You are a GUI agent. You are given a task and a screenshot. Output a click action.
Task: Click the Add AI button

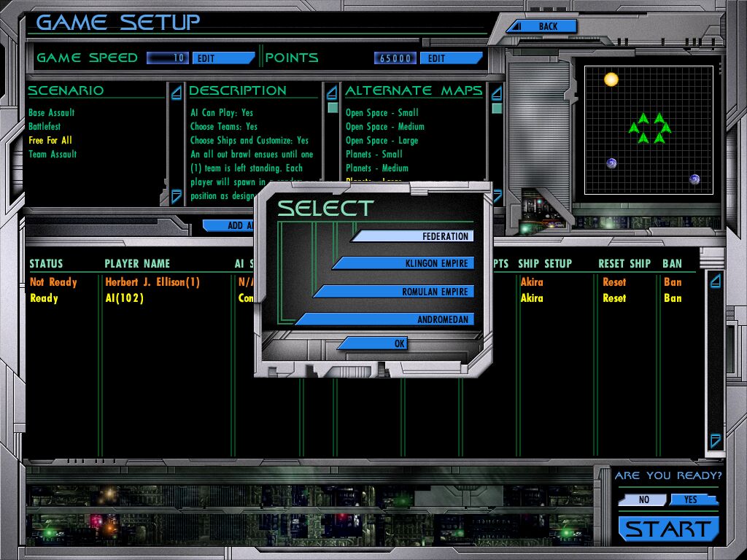tap(228, 225)
